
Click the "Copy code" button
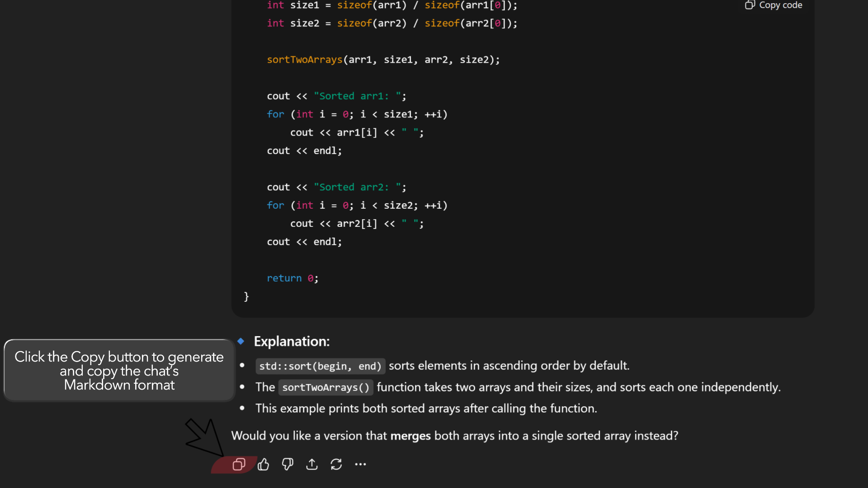(773, 5)
